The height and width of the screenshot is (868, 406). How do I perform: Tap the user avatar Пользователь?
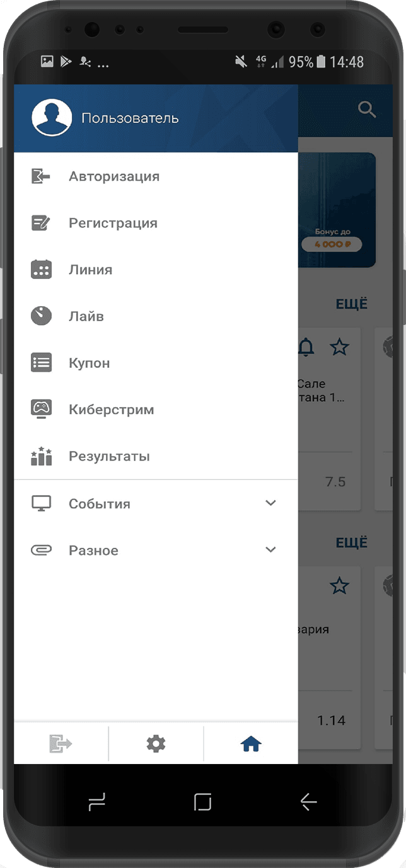coord(52,118)
